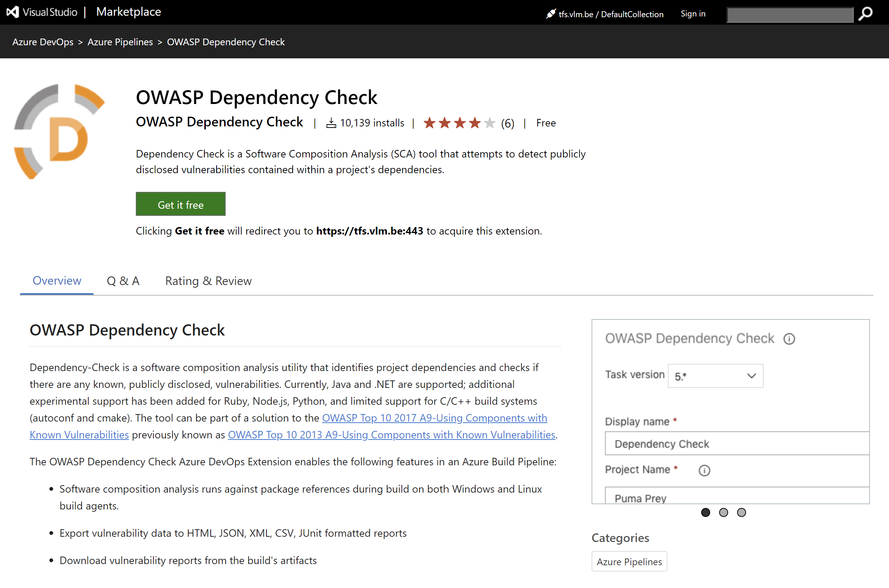
Task: Focus the Marketplace search field
Action: coord(789,15)
